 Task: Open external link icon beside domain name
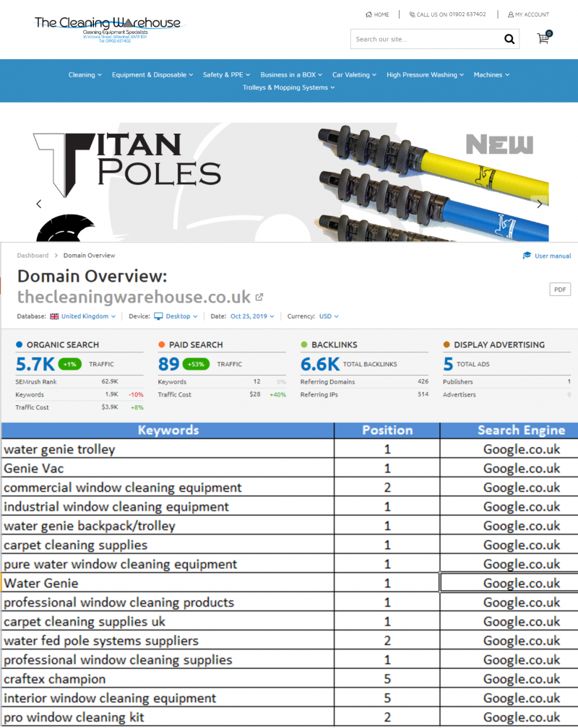point(259,297)
